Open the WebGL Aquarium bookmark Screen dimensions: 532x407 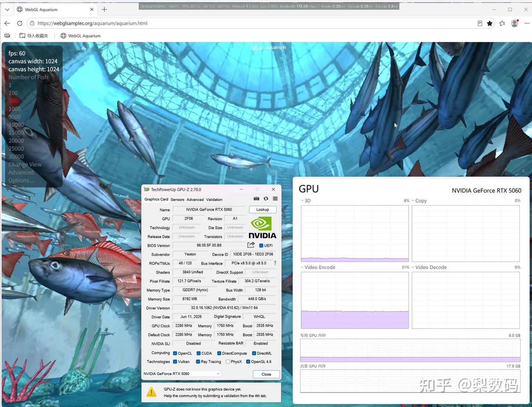(81, 36)
